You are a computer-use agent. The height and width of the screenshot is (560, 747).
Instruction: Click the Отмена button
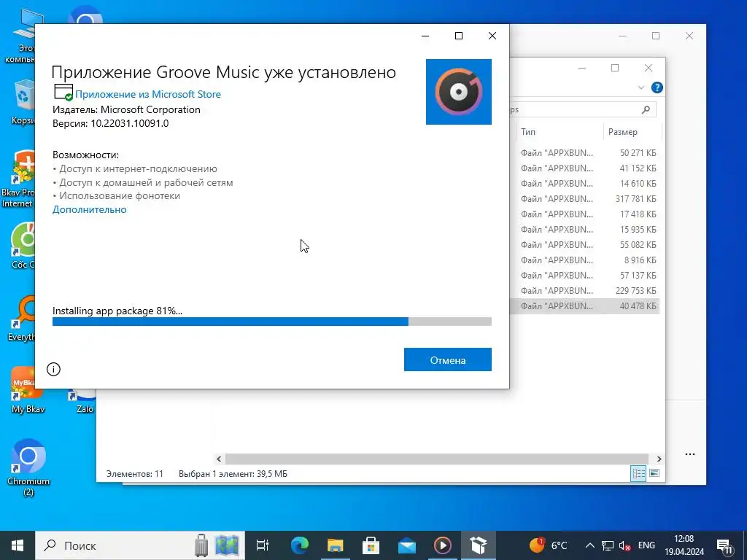point(448,359)
